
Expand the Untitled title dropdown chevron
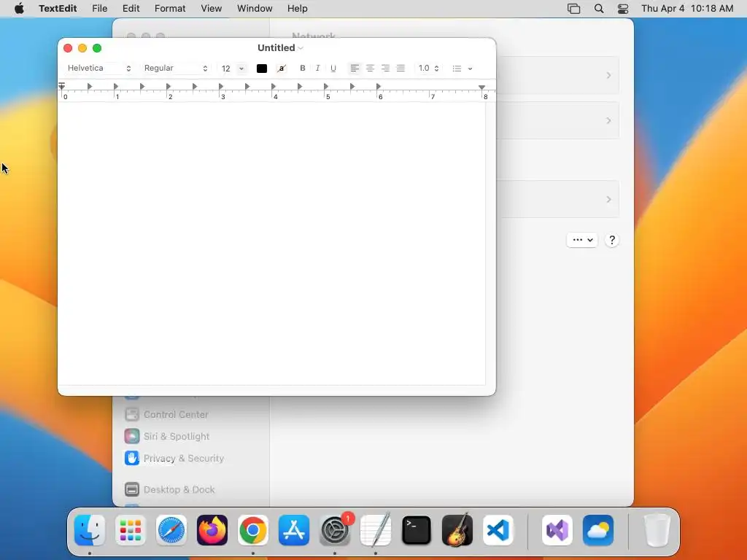click(x=301, y=48)
